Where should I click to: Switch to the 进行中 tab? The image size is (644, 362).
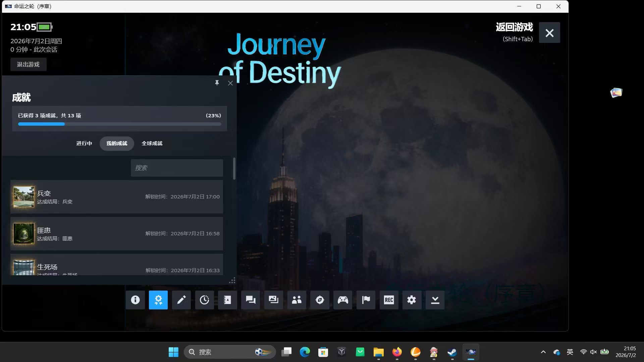[x=84, y=143]
